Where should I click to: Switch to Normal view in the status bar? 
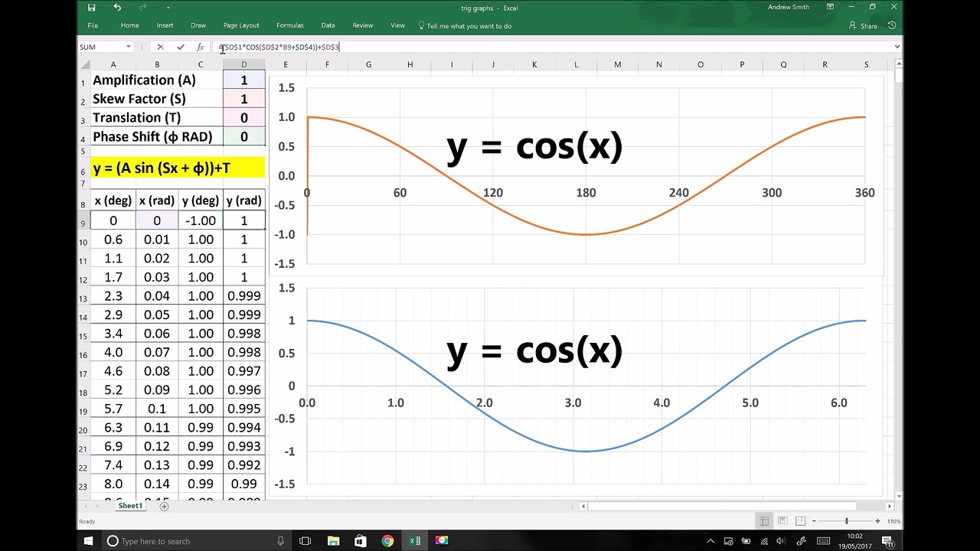pos(764,521)
